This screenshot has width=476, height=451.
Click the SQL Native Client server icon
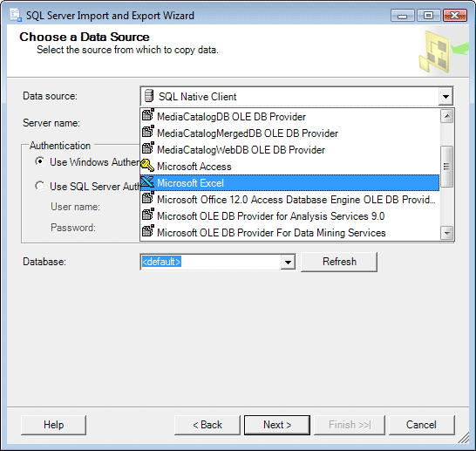[x=149, y=96]
